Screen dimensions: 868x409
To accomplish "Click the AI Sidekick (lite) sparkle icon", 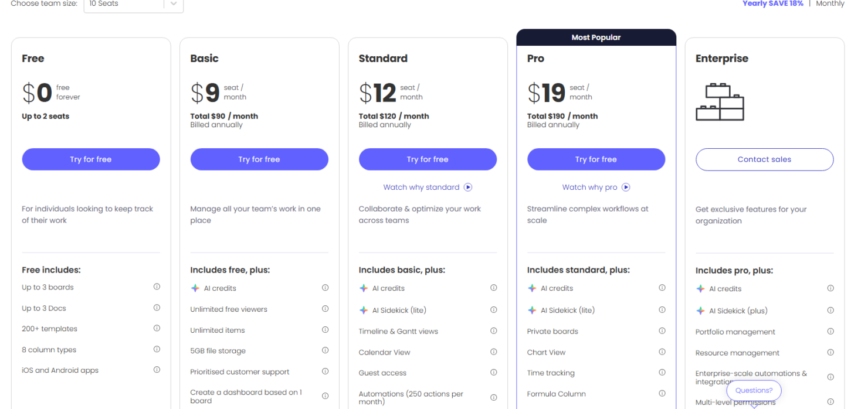I will (x=365, y=310).
